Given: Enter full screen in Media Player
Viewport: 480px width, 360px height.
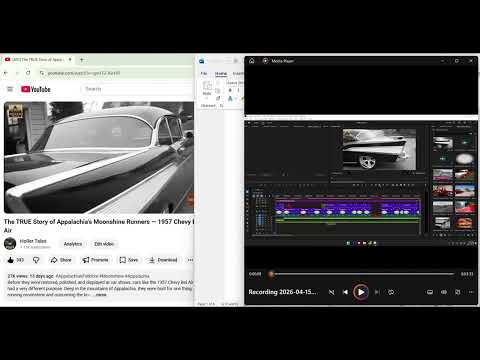Looking at the screenshot, I should [x=458, y=292].
